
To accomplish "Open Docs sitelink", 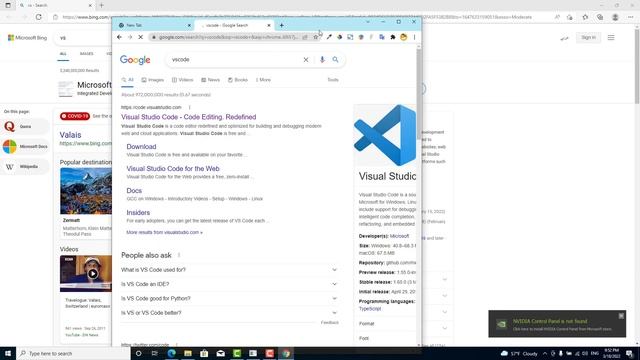I will click(x=134, y=191).
